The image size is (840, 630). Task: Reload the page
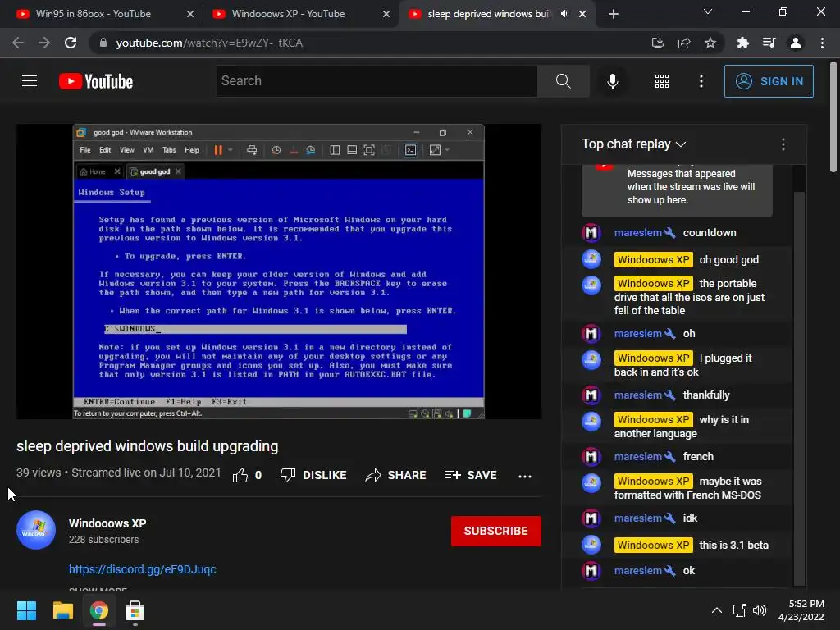point(71,43)
